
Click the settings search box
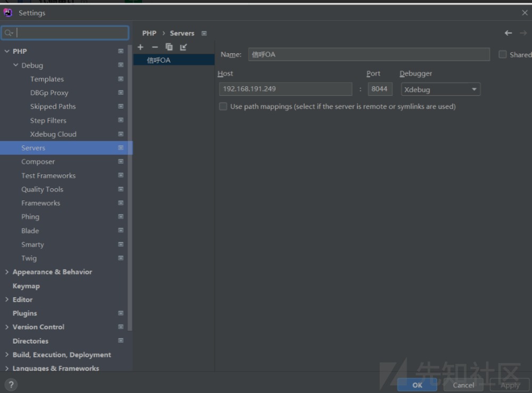tap(65, 33)
